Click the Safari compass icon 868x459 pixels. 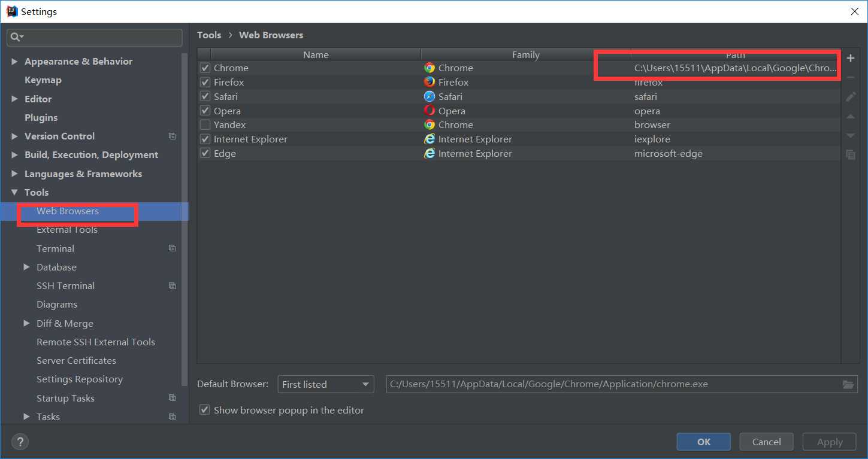(x=429, y=96)
